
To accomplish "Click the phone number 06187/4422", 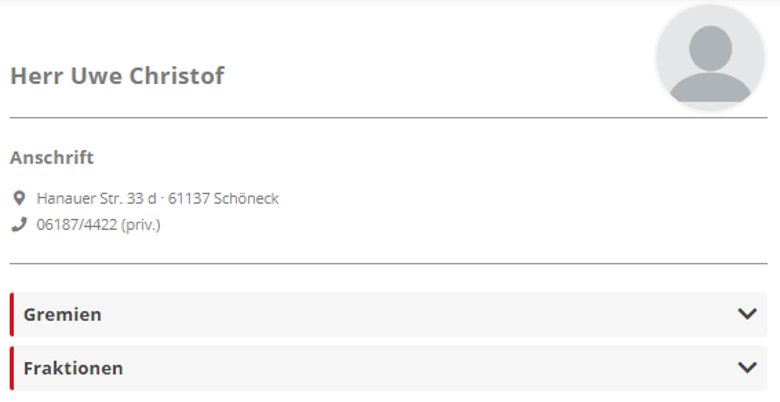I will 77,225.
